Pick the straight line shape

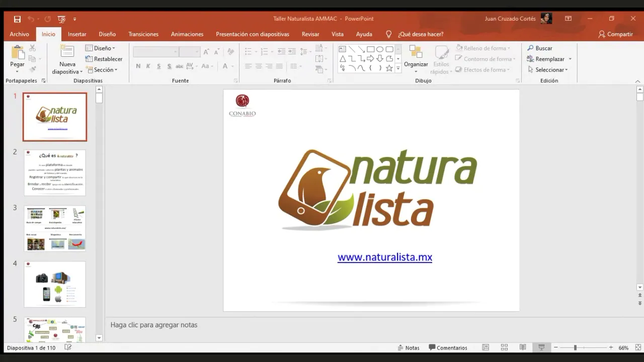[352, 49]
